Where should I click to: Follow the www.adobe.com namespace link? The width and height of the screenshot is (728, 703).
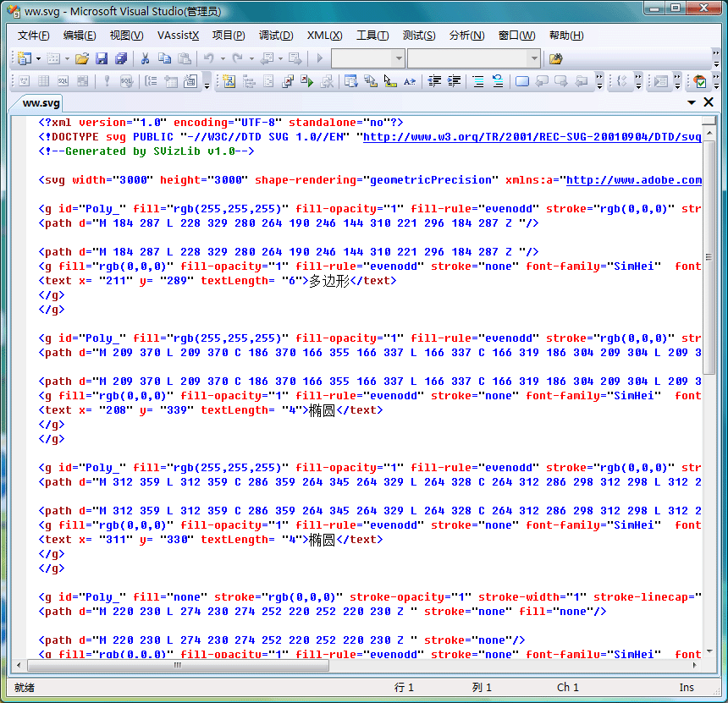(x=633, y=180)
